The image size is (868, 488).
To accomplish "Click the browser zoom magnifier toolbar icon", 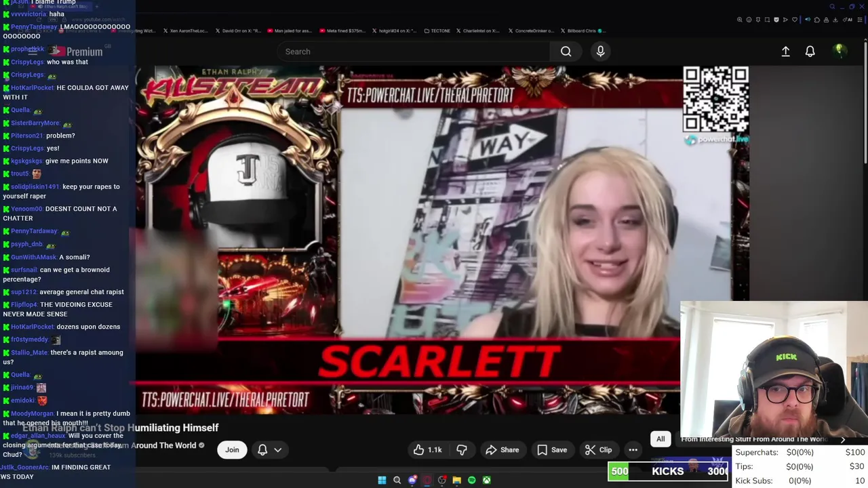I will tap(740, 20).
